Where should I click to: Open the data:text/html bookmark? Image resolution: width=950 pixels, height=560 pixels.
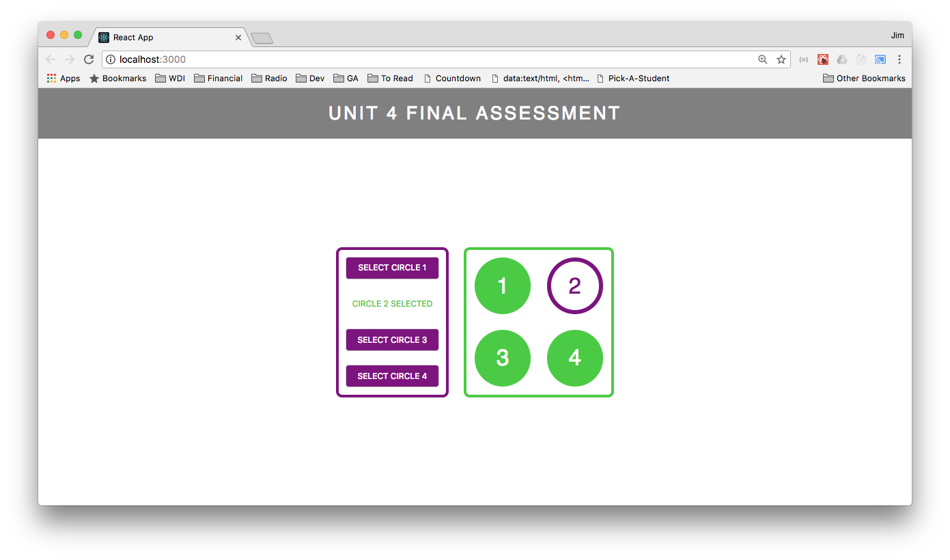(x=540, y=79)
